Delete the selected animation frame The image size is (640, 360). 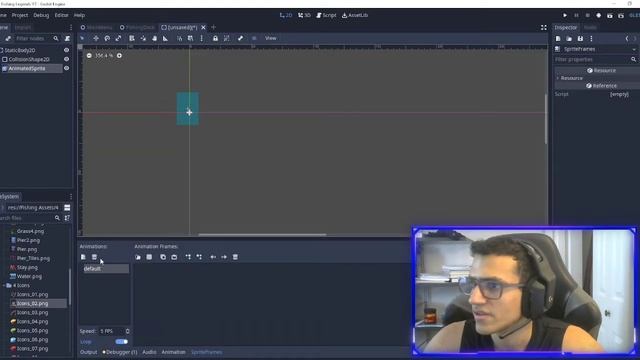click(x=235, y=257)
